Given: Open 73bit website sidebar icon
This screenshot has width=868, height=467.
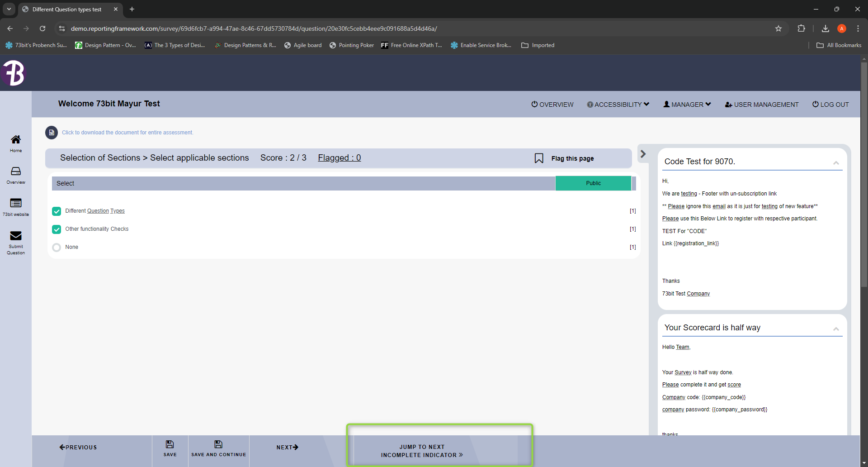Looking at the screenshot, I should [x=16, y=207].
